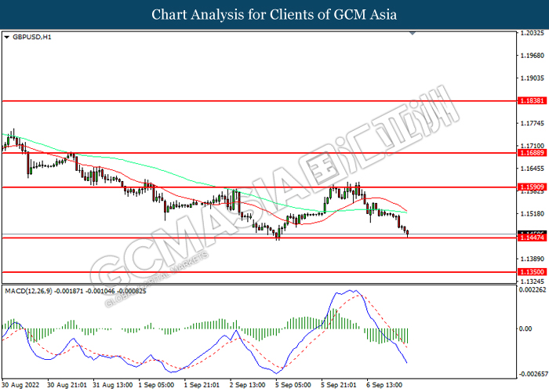Click the MACD scale value -0.002657
The height and width of the screenshot is (392, 549).
533,374
